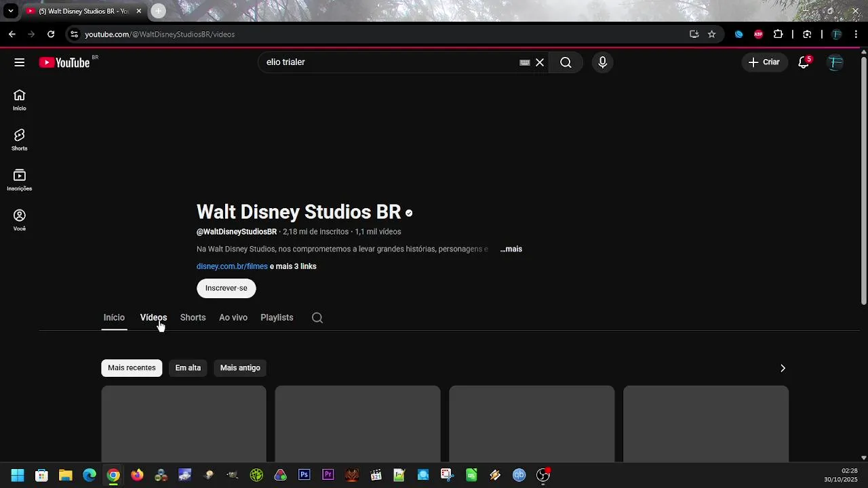The height and width of the screenshot is (488, 868).
Task: Switch to the Ao vivo tab
Action: (x=233, y=318)
